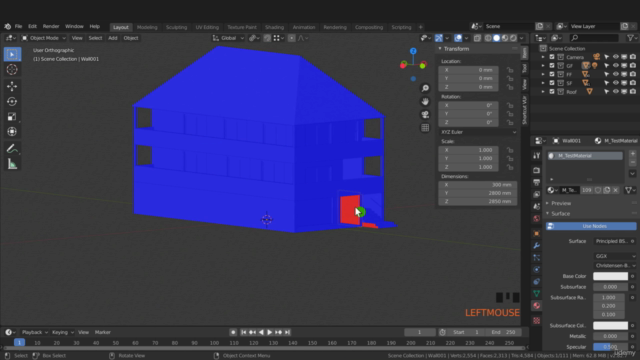Collapse the Surface panel
Screen dimensions: 640x360
(560, 214)
